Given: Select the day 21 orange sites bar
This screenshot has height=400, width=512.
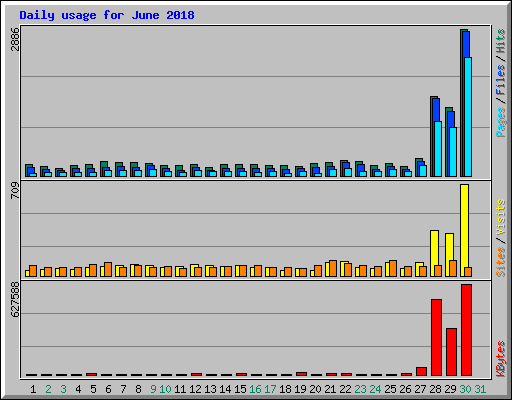Looking at the screenshot, I should coord(333,269).
